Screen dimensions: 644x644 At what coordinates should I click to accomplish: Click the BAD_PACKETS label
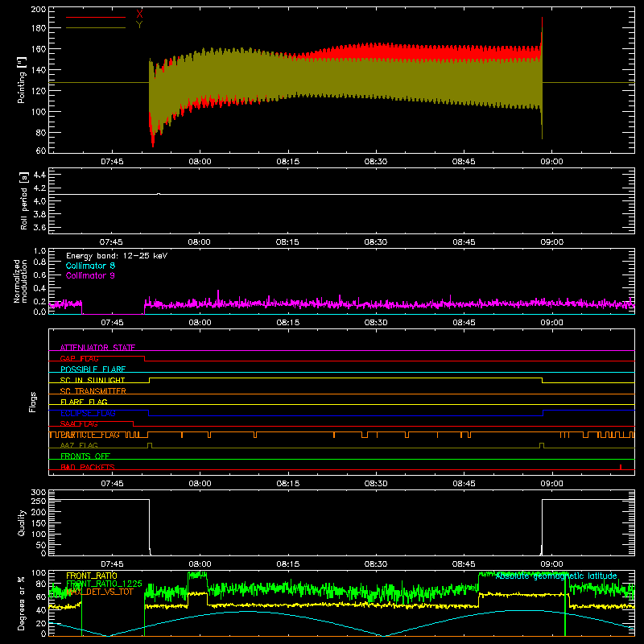click(x=88, y=467)
